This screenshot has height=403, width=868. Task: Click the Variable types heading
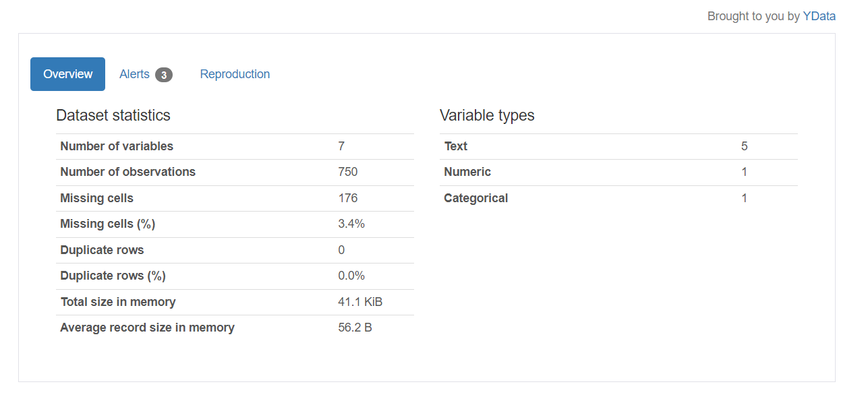[487, 115]
